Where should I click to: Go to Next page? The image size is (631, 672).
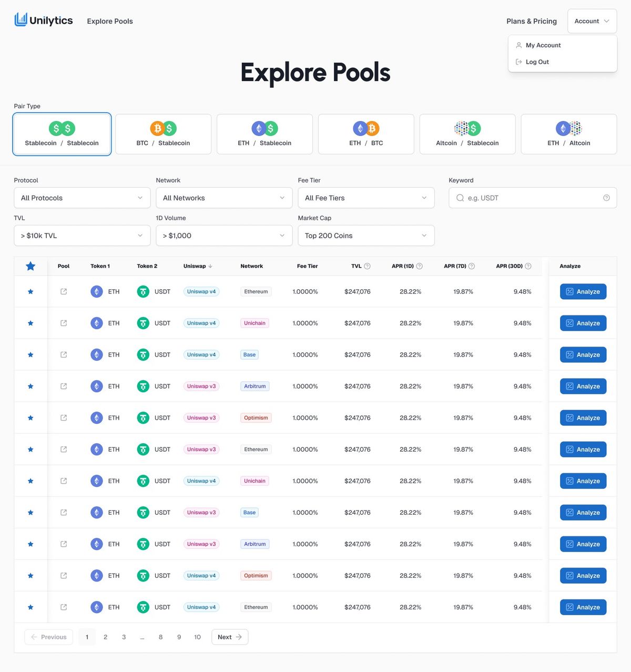tap(230, 637)
